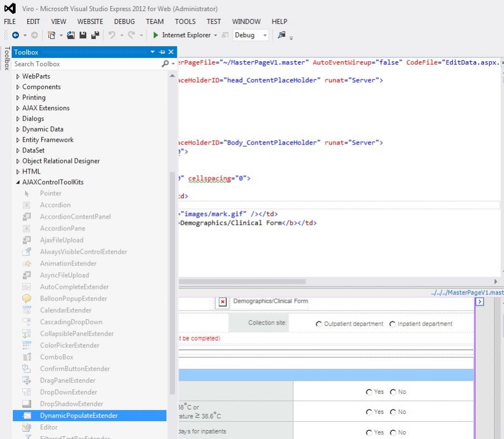Click the Redo toolbar icon
504x439 pixels.
pos(131,34)
